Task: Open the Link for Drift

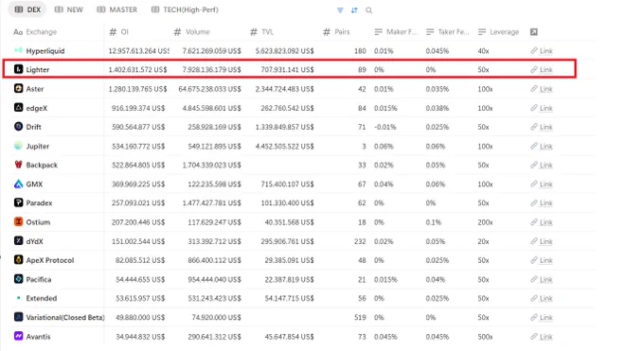Action: [542, 127]
